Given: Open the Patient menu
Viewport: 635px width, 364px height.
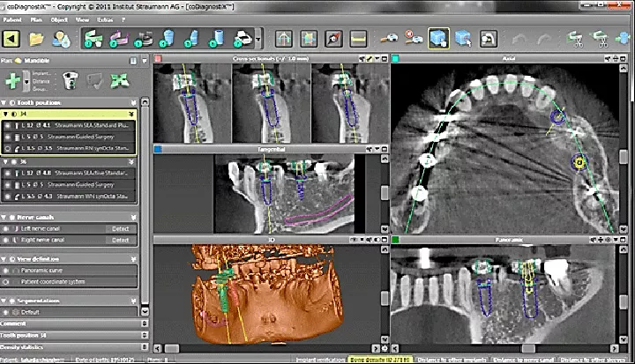Looking at the screenshot, I should 12,19.
